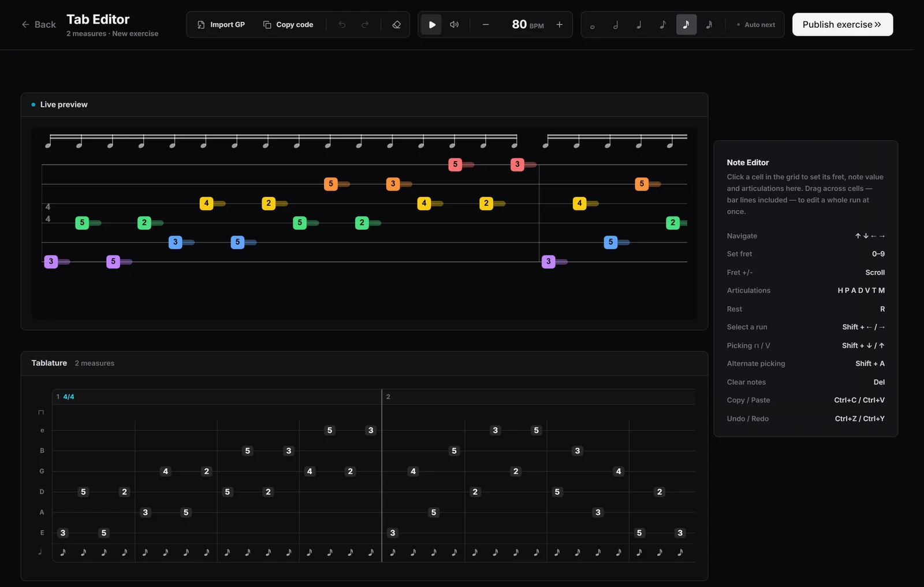Click the Tablature panel title

(49, 363)
